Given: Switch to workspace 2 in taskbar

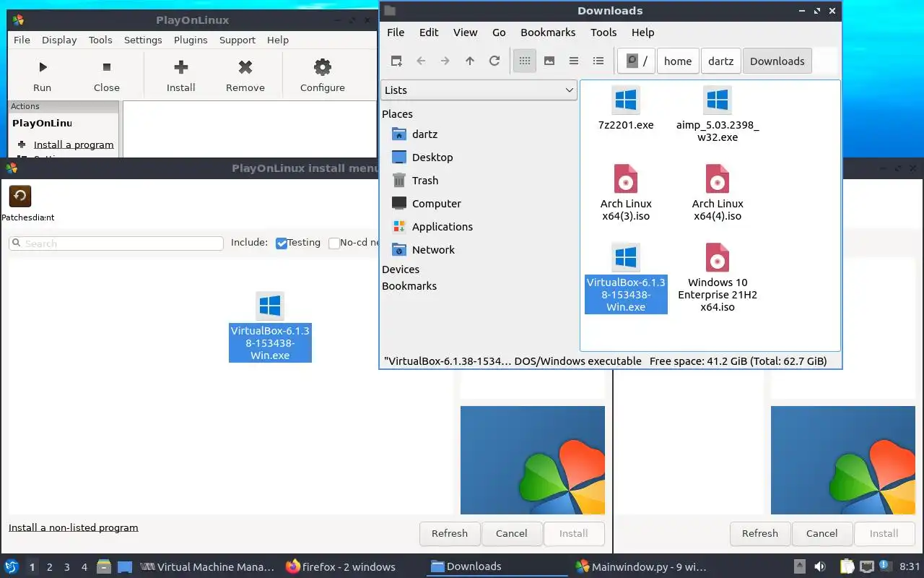Looking at the screenshot, I should [50, 567].
